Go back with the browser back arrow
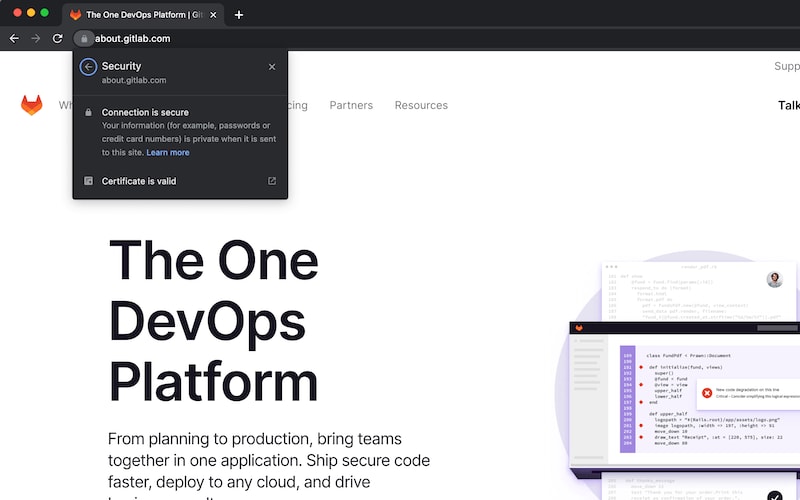The height and width of the screenshot is (500, 800). [14, 39]
